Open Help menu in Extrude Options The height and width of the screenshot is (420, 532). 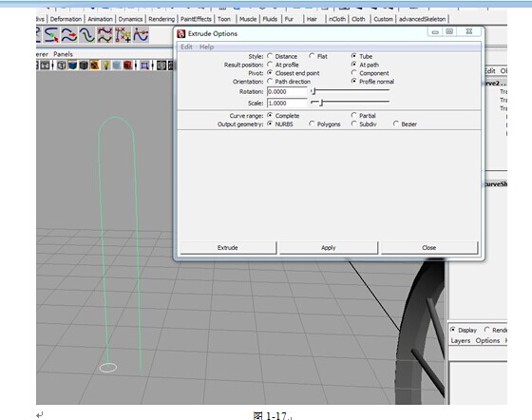[x=207, y=47]
